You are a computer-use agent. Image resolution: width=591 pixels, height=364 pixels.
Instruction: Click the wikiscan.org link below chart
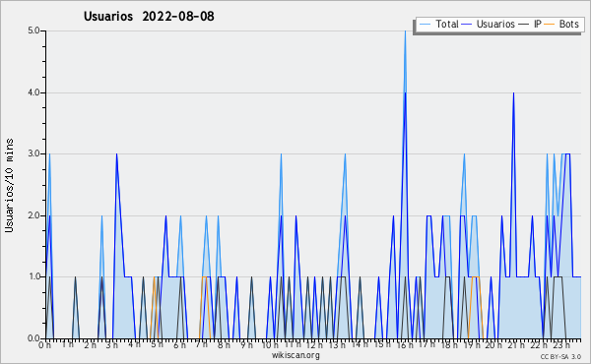(295, 355)
